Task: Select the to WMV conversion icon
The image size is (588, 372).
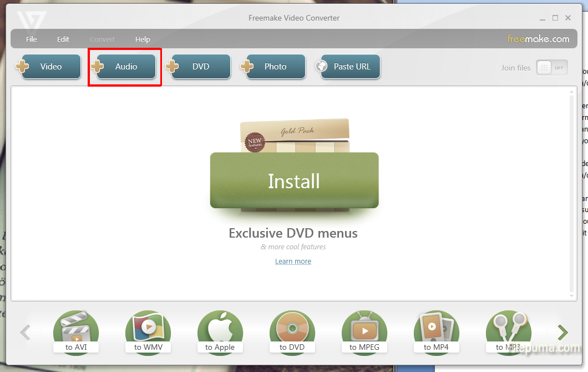Action: [148, 332]
